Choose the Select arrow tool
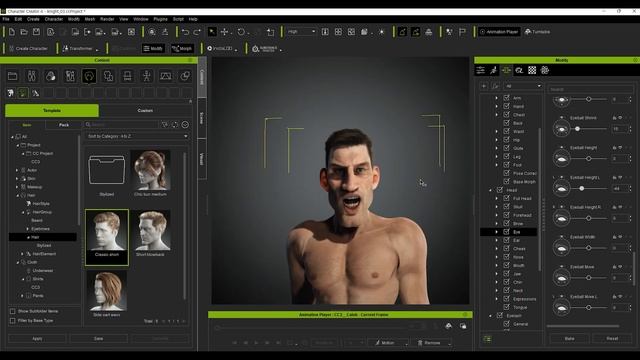 click(x=212, y=32)
